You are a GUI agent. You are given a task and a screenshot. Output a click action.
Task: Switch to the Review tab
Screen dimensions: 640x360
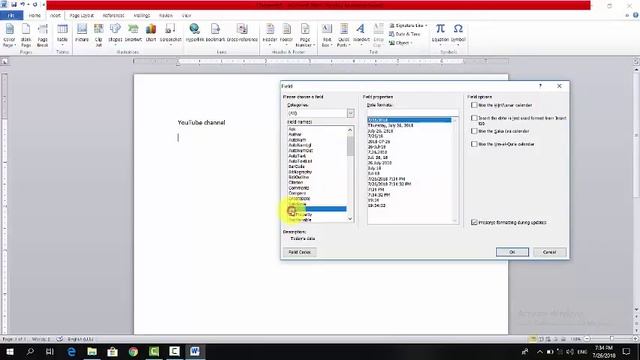[x=166, y=15]
